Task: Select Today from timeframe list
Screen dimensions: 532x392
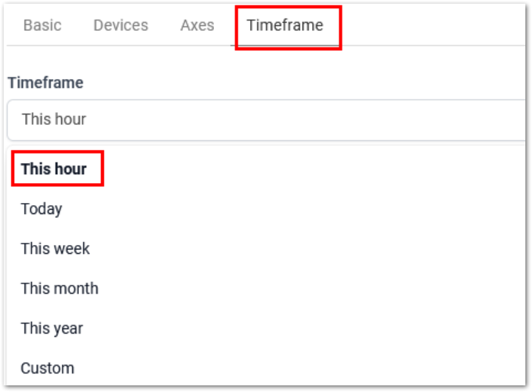Action: point(41,209)
